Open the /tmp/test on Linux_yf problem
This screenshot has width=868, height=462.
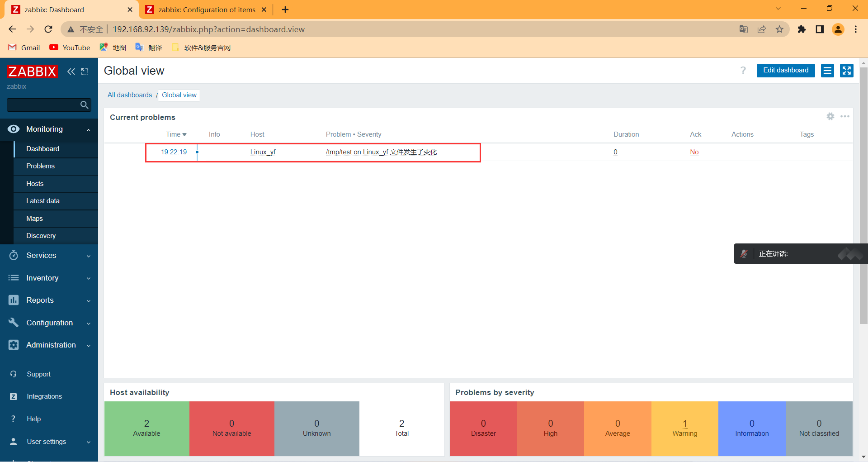381,152
